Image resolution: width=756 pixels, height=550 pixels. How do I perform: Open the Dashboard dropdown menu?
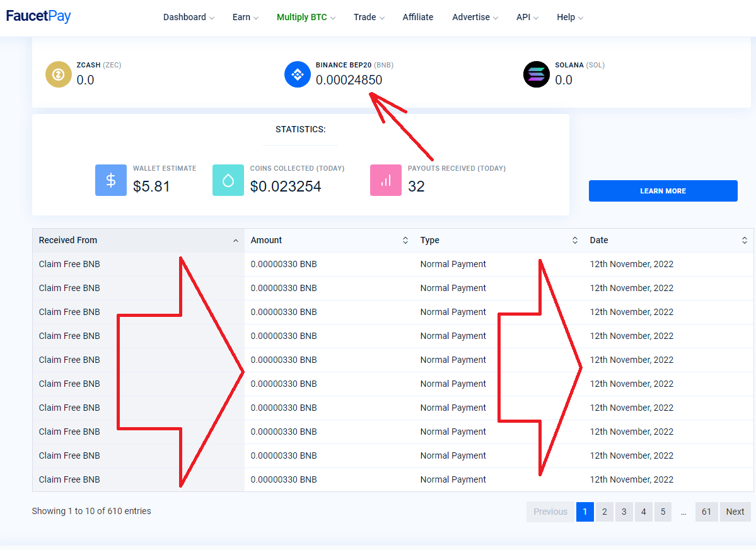[x=189, y=18]
